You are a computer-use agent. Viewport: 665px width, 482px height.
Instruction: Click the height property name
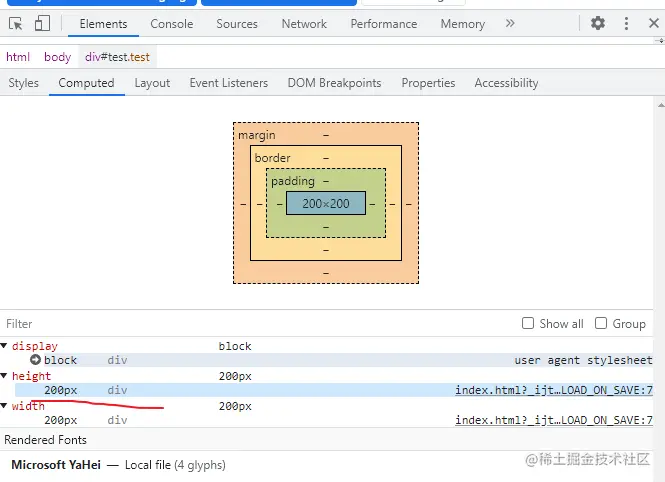coord(31,376)
